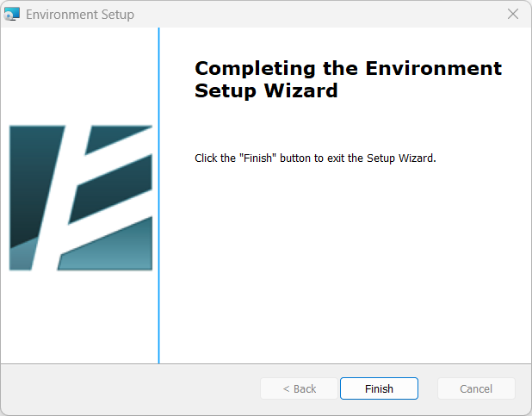Click the blank area above the banner logo
This screenshot has height=416, width=532.
click(x=79, y=77)
